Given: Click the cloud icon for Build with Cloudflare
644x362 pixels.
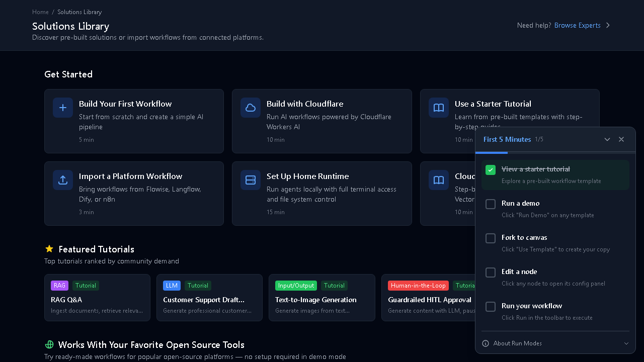Looking at the screenshot, I should point(251,108).
